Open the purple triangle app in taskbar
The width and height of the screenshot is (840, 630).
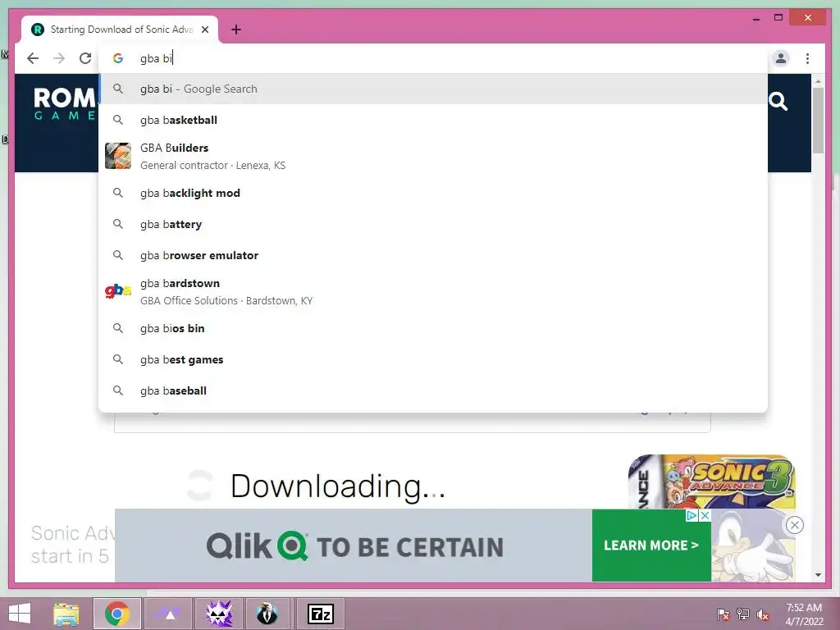click(x=168, y=614)
